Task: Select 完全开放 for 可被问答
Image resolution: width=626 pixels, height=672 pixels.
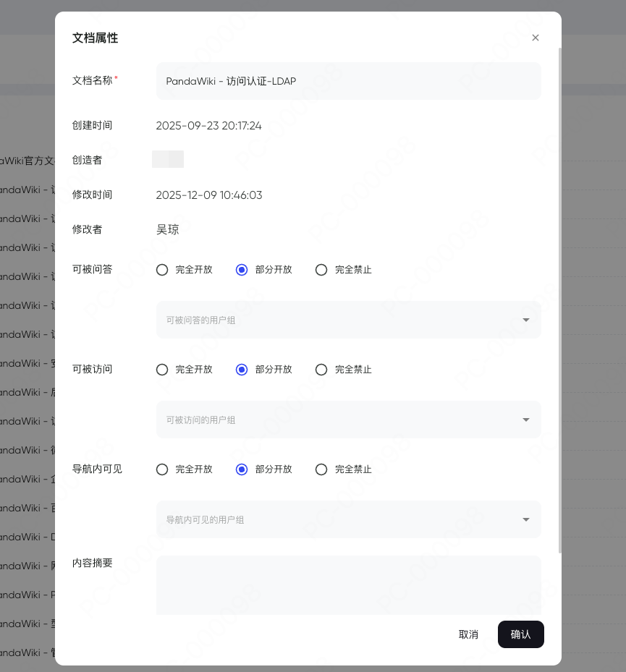Action: point(162,270)
